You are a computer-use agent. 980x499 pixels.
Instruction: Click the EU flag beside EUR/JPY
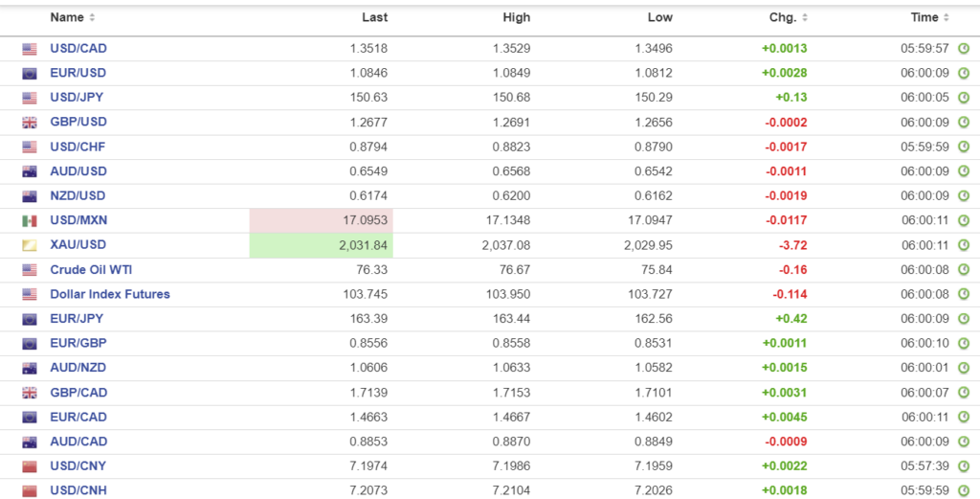30,319
